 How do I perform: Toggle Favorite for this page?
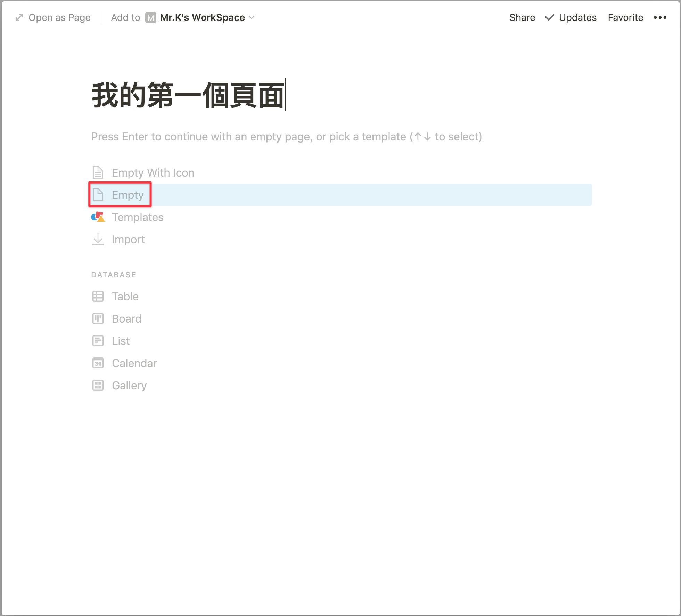coord(625,17)
